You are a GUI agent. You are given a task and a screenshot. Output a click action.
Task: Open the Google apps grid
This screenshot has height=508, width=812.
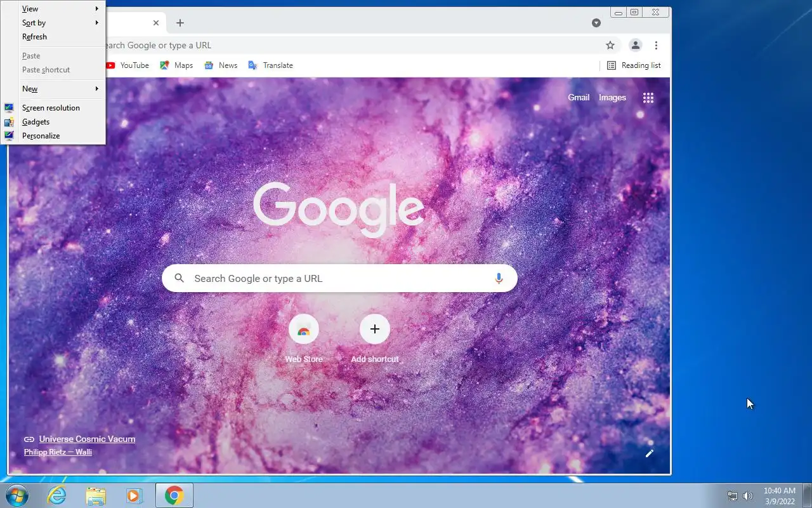(x=648, y=98)
